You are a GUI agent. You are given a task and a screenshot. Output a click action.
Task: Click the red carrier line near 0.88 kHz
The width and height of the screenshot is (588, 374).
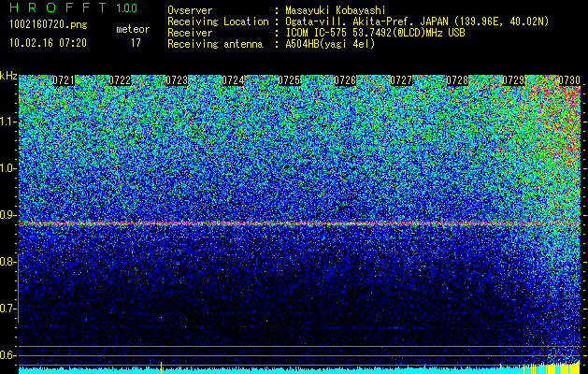pyautogui.click(x=300, y=223)
